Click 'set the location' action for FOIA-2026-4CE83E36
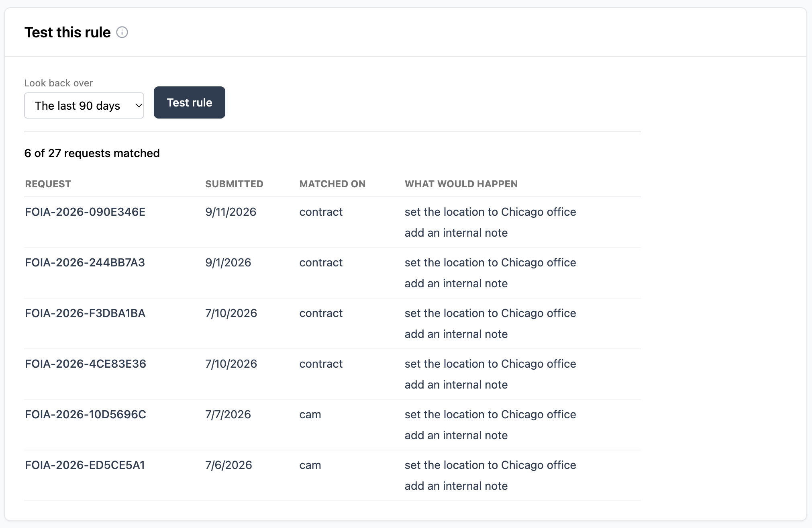Viewport: 812px width, 528px height. pyautogui.click(x=490, y=364)
